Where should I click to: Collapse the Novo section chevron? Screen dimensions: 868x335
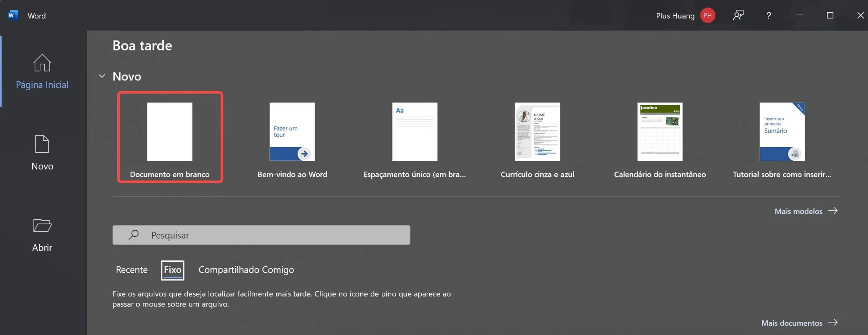pos(102,76)
